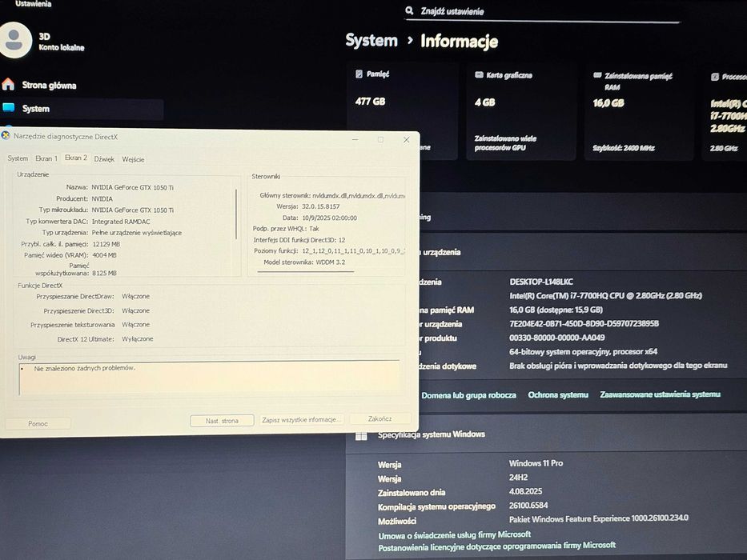This screenshot has height=560, width=747.
Task: Click the search magnifier icon in Settings
Action: (x=409, y=10)
